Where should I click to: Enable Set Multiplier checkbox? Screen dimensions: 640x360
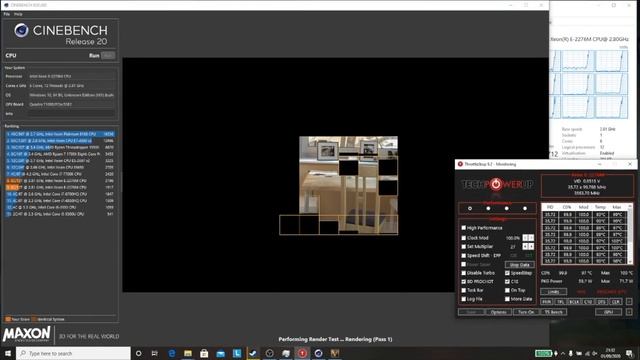[464, 247]
